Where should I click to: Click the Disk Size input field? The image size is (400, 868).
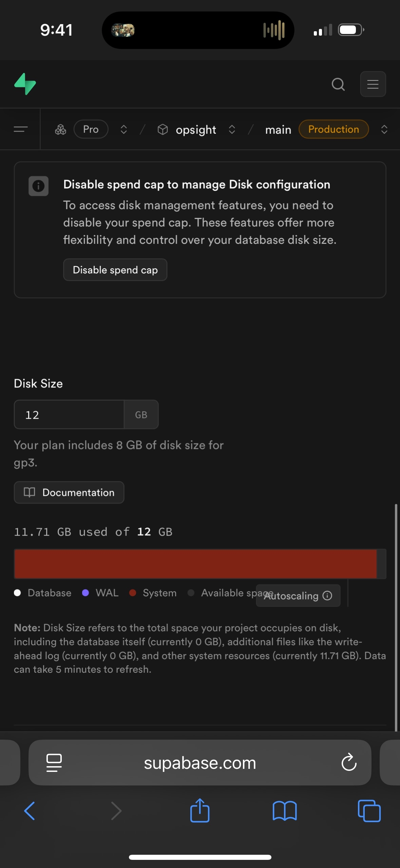tap(69, 415)
